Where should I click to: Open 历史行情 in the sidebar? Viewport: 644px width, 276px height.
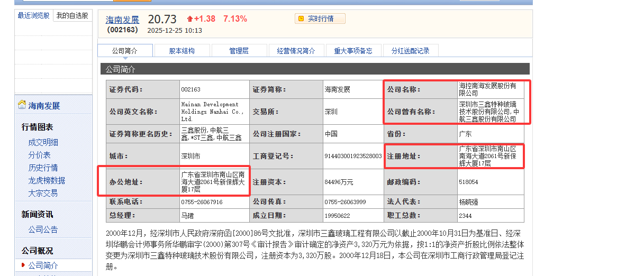pos(43,168)
